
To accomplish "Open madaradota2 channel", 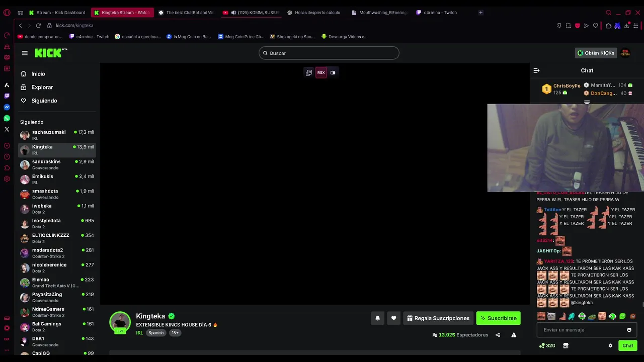I will [57, 253].
